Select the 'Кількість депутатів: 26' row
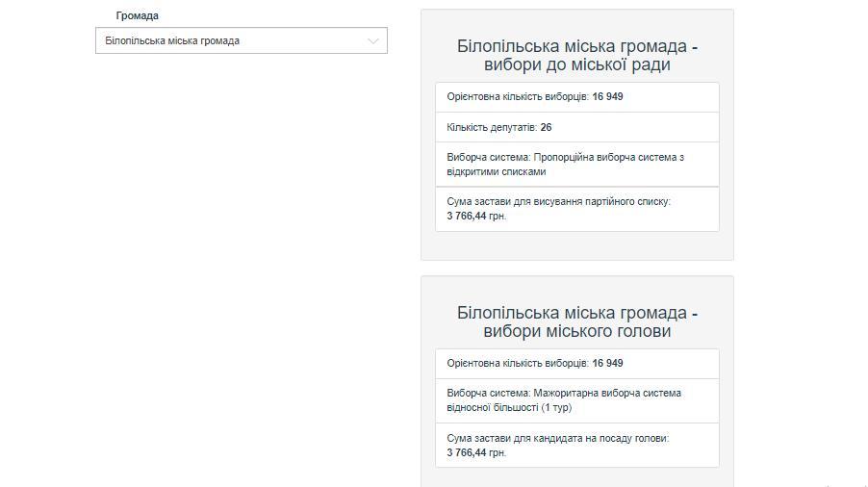868x487 pixels. tap(577, 127)
